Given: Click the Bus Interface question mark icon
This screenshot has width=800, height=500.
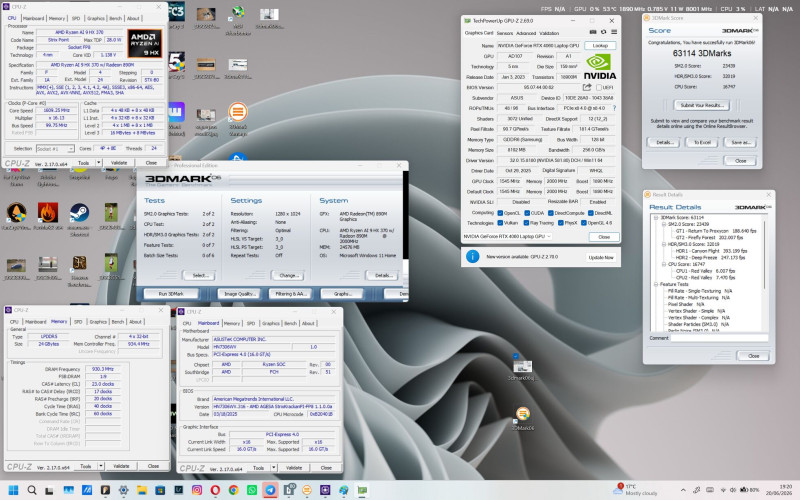Looking at the screenshot, I should click(x=614, y=108).
